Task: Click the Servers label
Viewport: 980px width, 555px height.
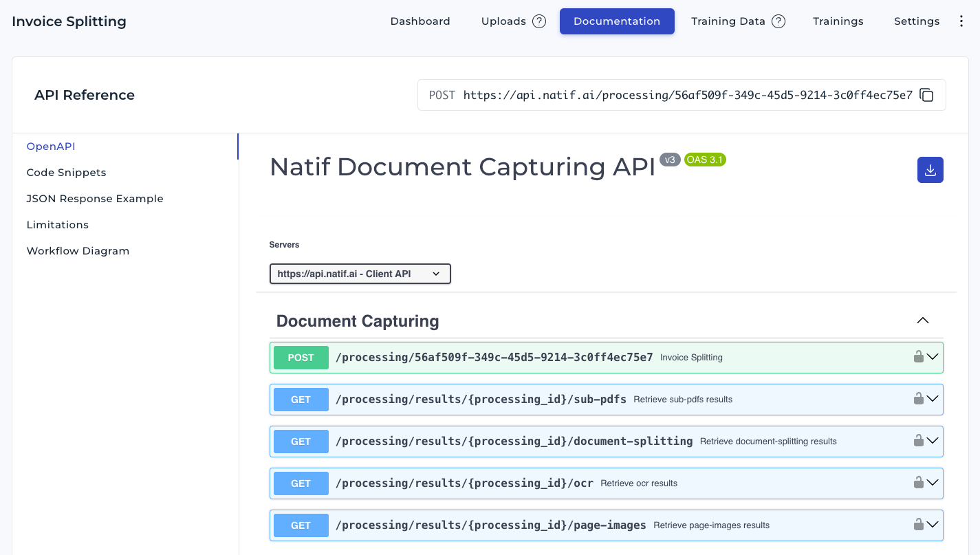Action: [284, 245]
